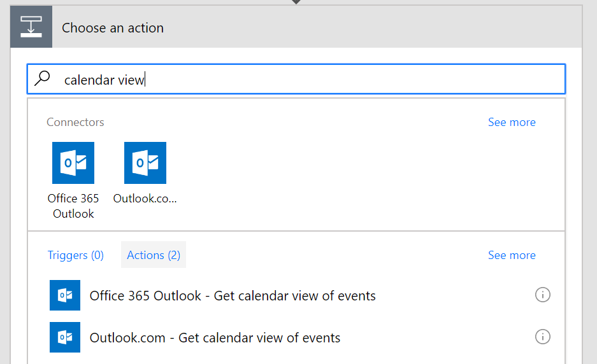Click the connector arrow above the action card

[x=296, y=2]
